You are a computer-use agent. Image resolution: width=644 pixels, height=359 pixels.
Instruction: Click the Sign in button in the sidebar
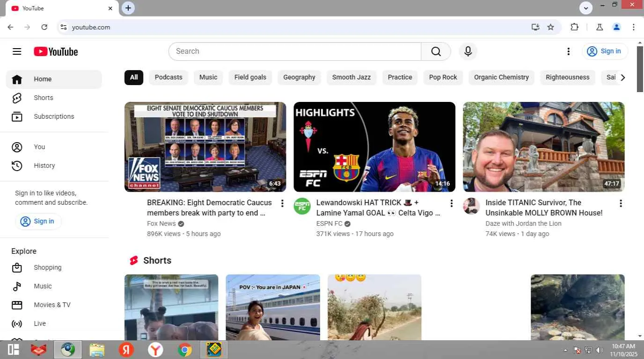click(38, 221)
